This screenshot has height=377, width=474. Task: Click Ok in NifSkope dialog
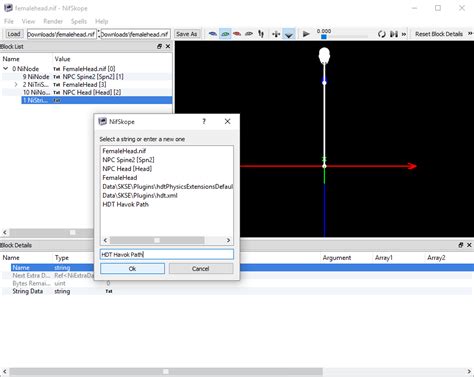(132, 269)
